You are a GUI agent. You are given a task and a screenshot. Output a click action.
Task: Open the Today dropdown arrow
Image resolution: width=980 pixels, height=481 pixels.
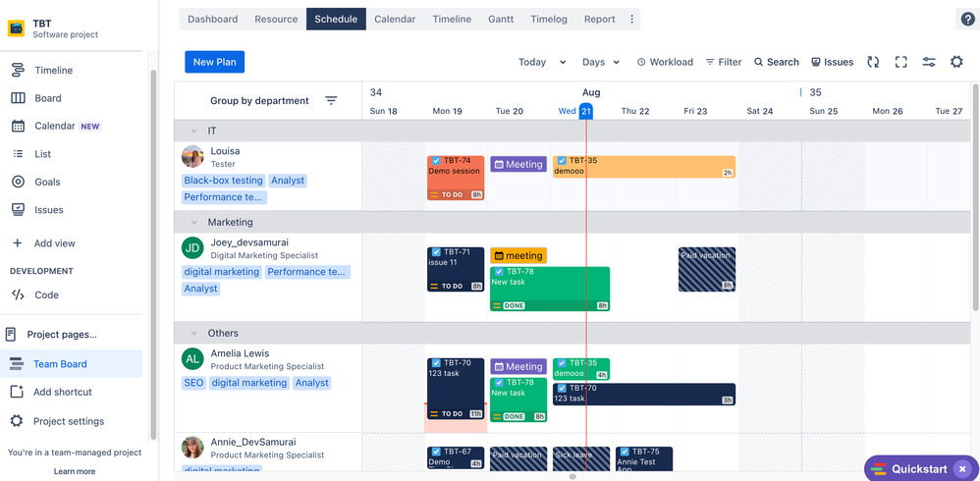[563, 62]
